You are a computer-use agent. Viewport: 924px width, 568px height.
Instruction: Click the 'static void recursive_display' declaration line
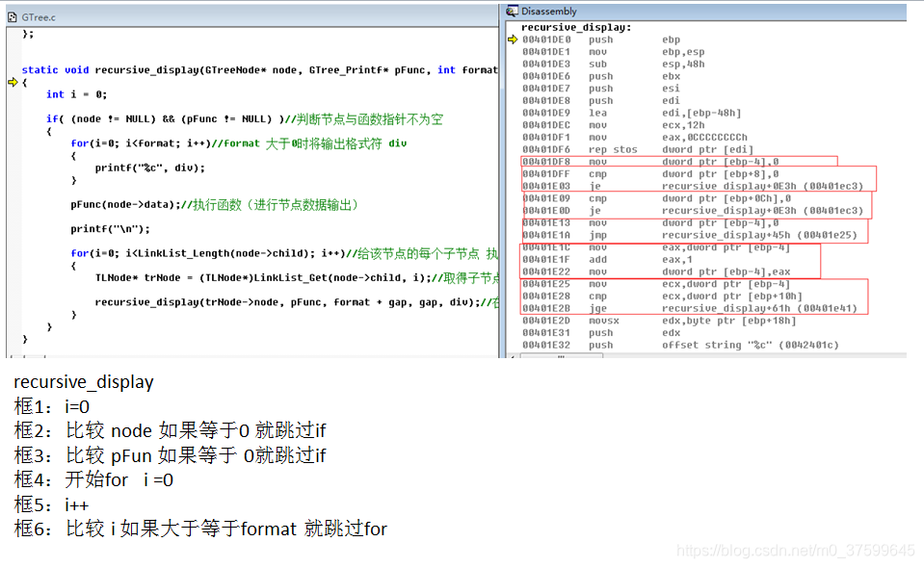(260, 70)
